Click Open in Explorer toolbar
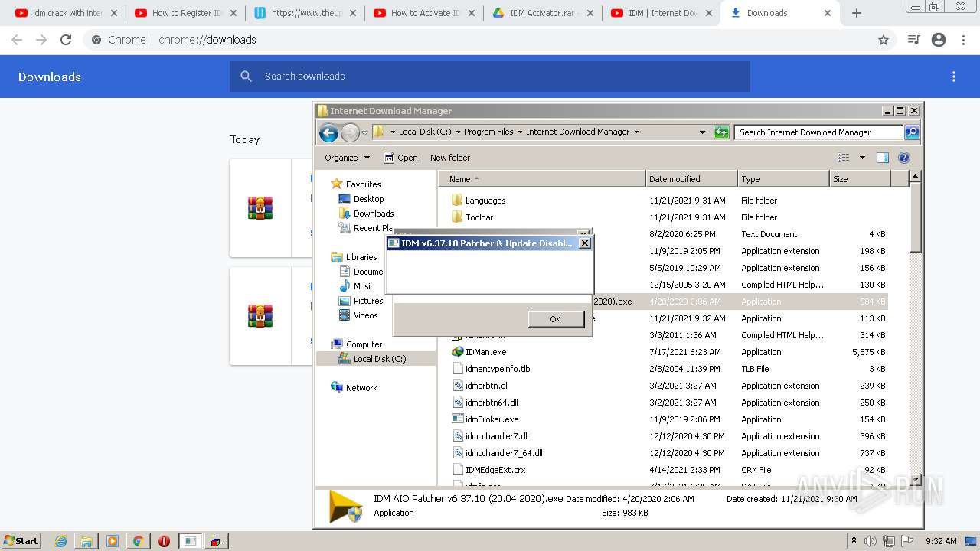The height and width of the screenshot is (551, 980). (400, 158)
